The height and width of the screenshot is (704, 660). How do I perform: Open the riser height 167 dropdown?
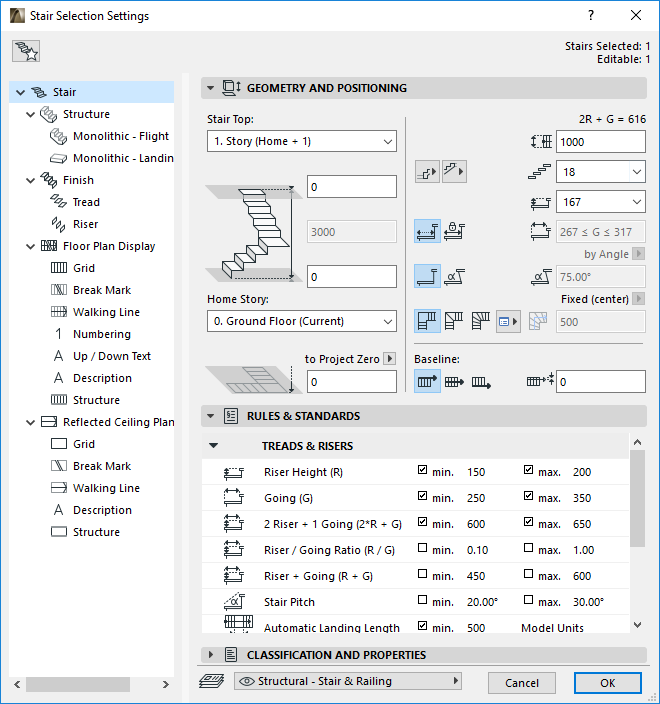coord(637,202)
